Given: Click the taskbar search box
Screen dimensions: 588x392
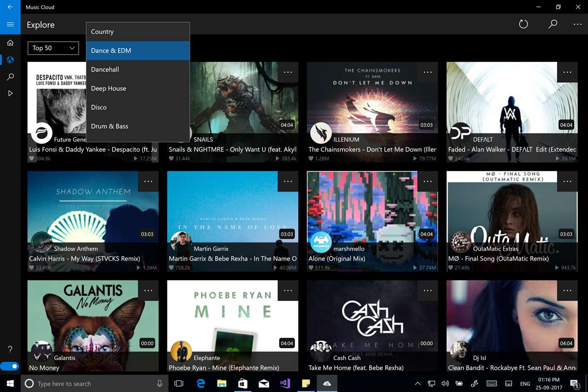Looking at the screenshot, I should [x=95, y=383].
